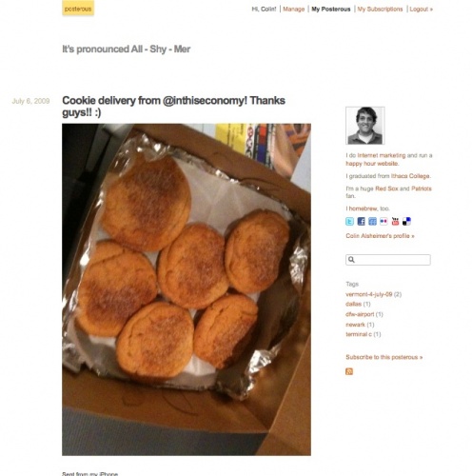Viewport: 472px width, 476px height.
Task: Focus the sidebar search field
Action: (388, 260)
